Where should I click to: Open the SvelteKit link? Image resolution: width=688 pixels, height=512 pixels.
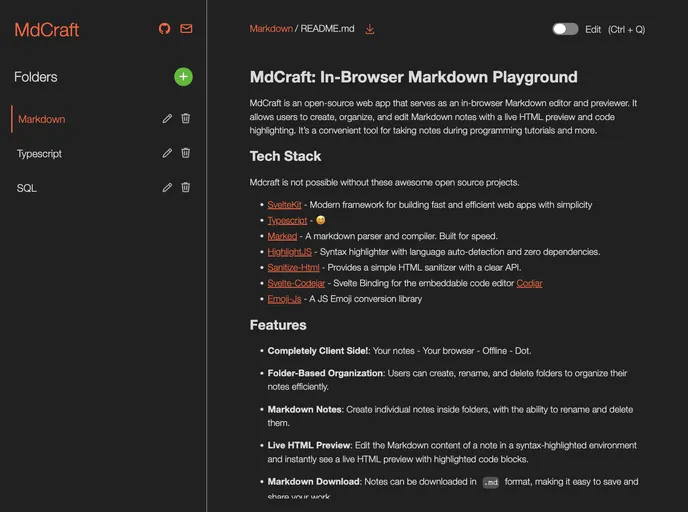284,205
